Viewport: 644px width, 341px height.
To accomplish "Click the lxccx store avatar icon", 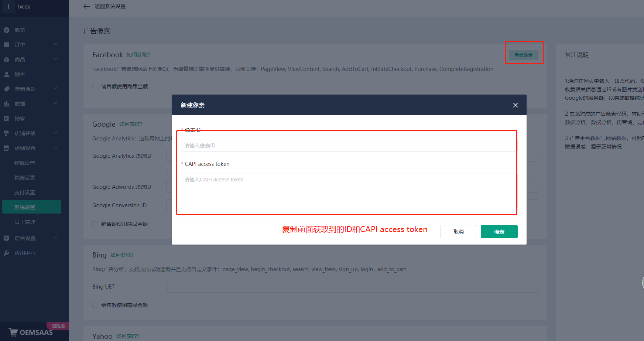I will [8, 7].
